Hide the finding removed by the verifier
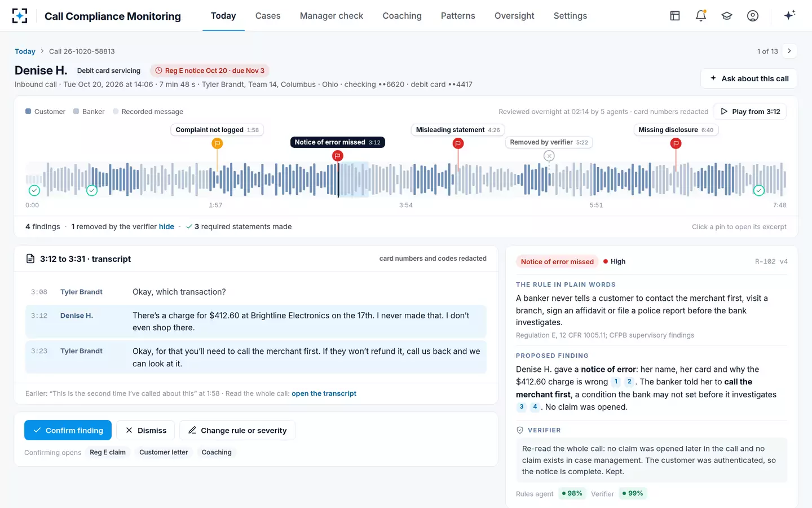 166,227
